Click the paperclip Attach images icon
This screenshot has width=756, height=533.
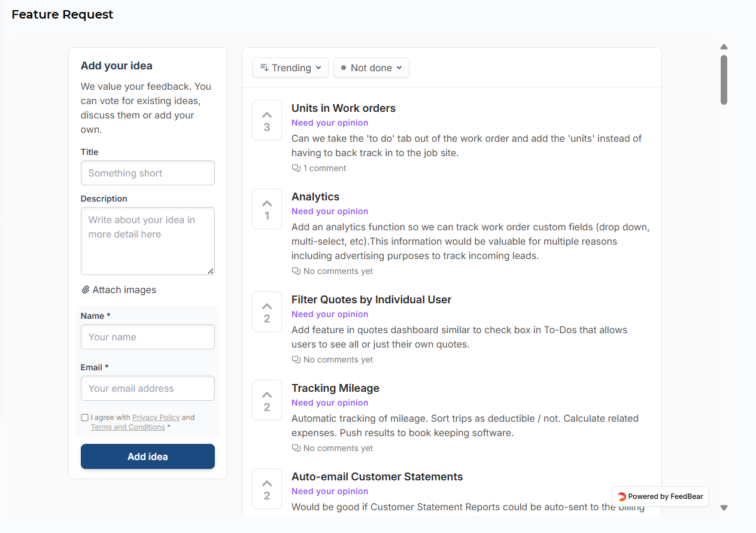point(86,290)
